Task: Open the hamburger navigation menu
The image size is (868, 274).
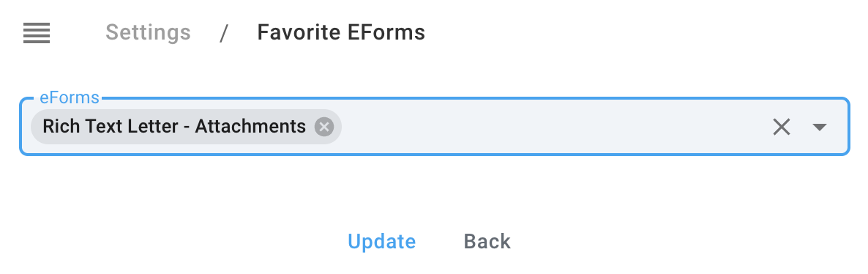Action: (x=37, y=33)
